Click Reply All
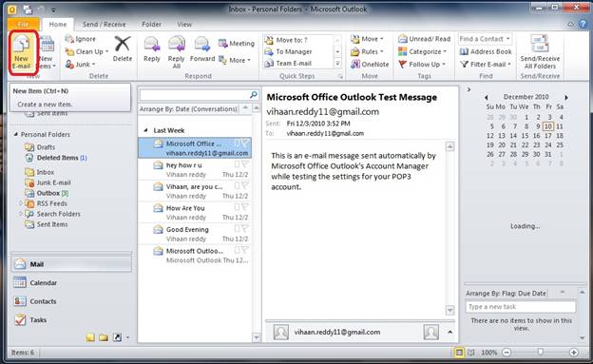This screenshot has height=364, width=593. point(176,52)
